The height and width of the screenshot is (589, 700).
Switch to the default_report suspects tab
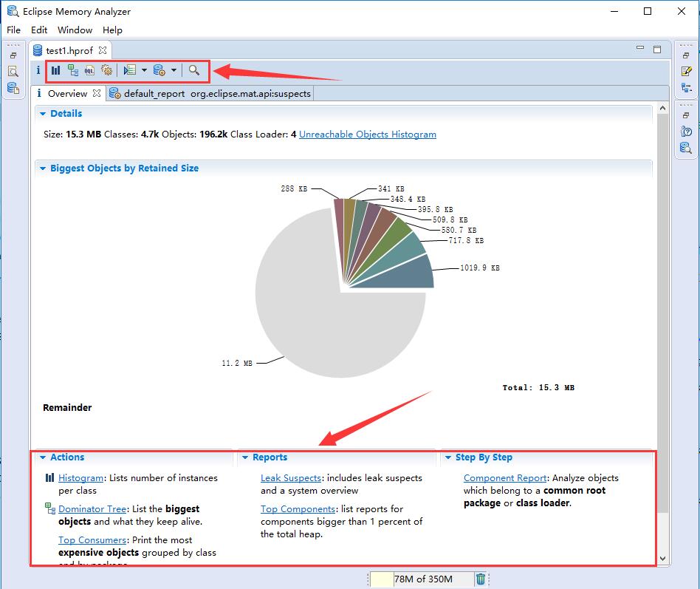tap(210, 93)
